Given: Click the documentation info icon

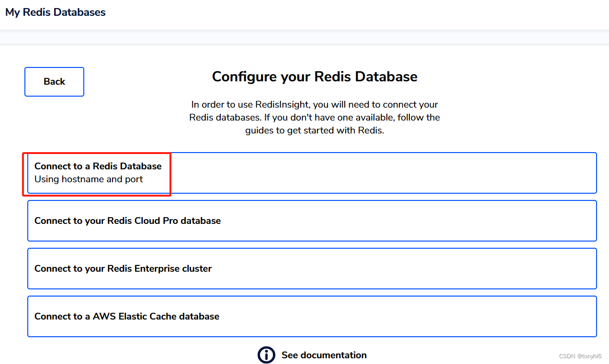Looking at the screenshot, I should (266, 355).
